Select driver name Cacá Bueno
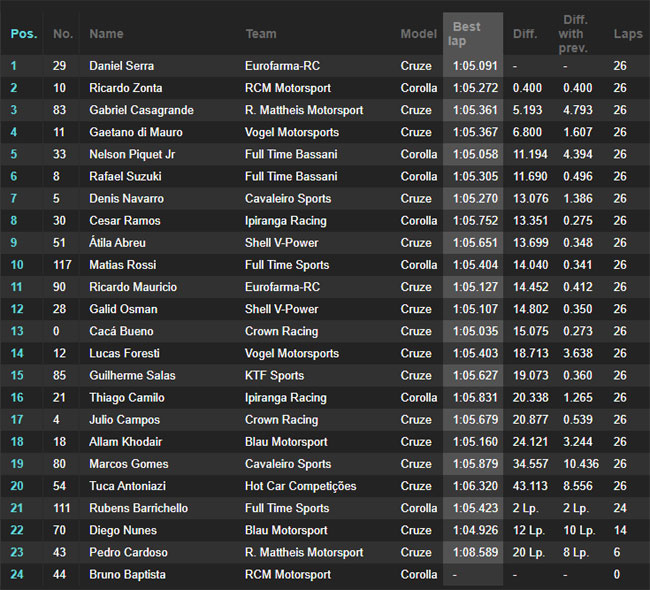 click(x=121, y=331)
